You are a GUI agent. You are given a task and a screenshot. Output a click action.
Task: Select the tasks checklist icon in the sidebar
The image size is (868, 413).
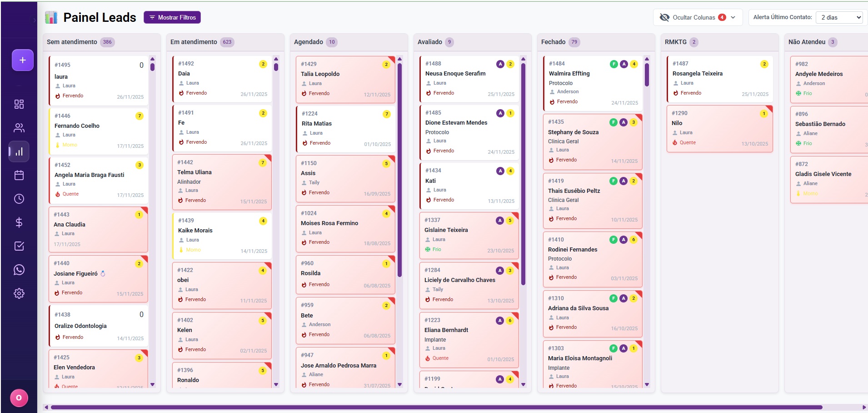(x=19, y=246)
